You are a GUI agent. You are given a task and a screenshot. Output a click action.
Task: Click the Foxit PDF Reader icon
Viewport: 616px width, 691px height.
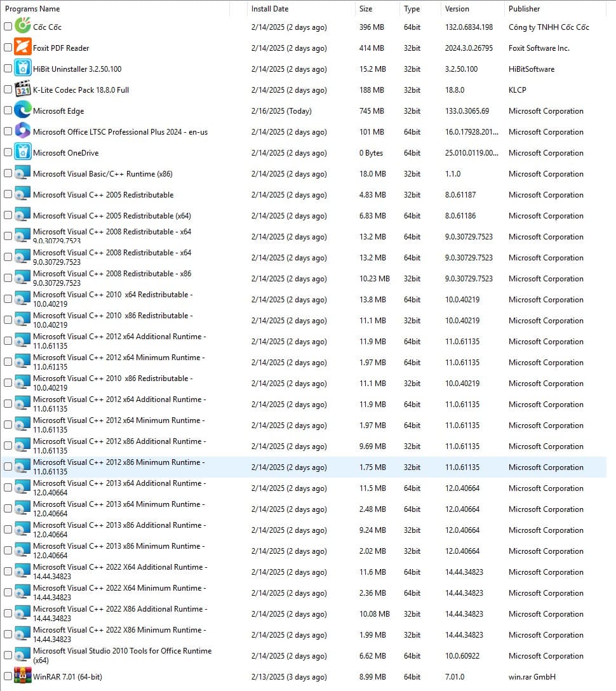click(x=22, y=47)
